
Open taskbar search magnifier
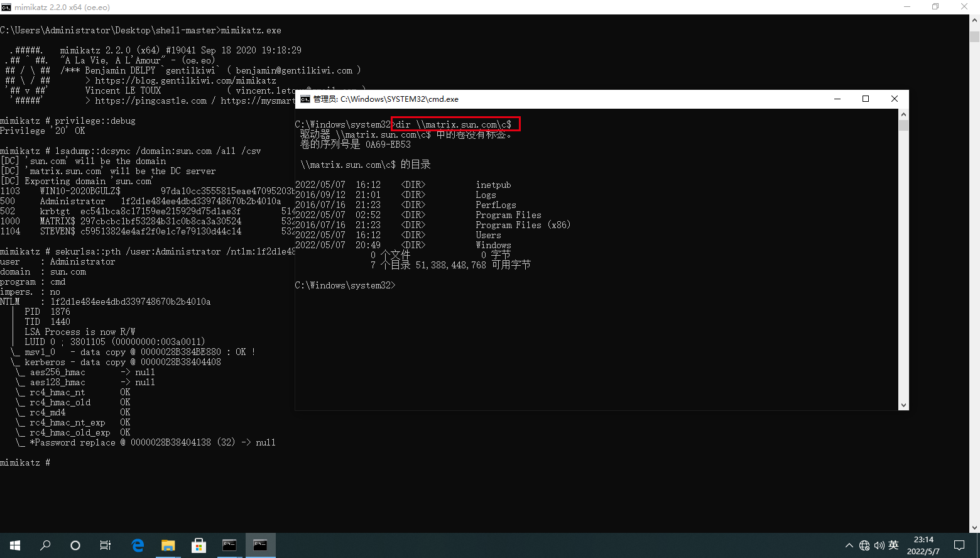tap(45, 545)
